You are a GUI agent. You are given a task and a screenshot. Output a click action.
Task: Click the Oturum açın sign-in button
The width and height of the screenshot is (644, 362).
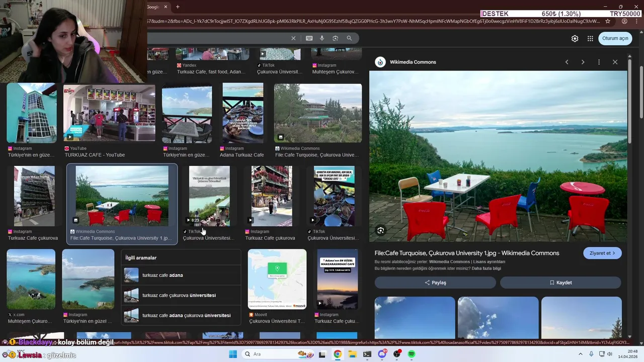(x=615, y=38)
